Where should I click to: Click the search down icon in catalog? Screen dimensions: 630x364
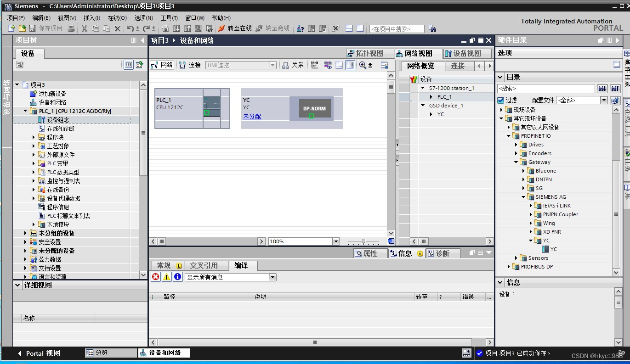[x=602, y=89]
